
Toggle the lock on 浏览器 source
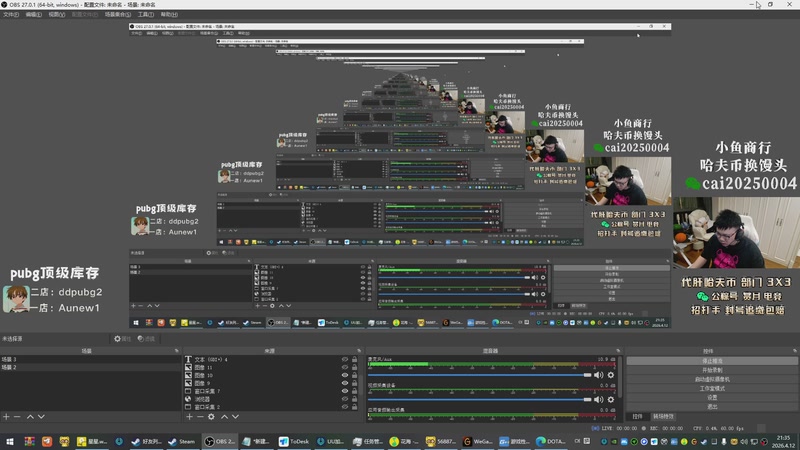(x=355, y=399)
